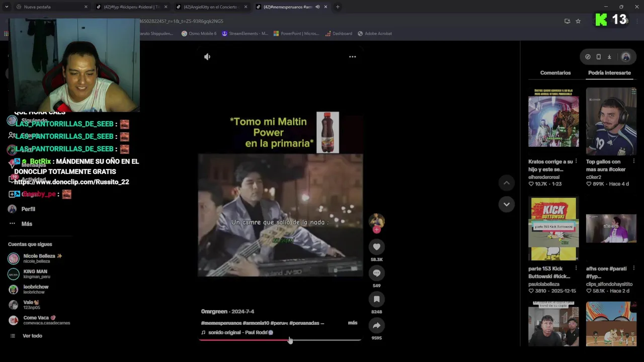Open the StreamElements bookmark
The image size is (644, 362).
tap(245, 34)
